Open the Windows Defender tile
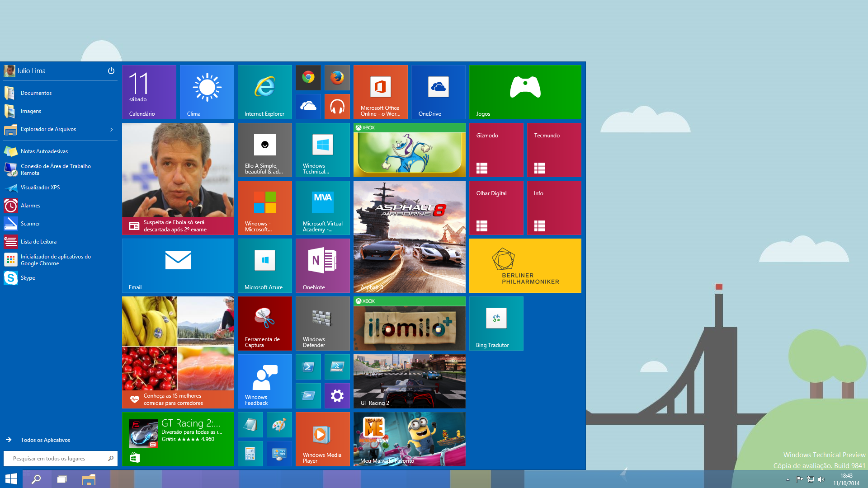This screenshot has height=488, width=868. tap(323, 324)
